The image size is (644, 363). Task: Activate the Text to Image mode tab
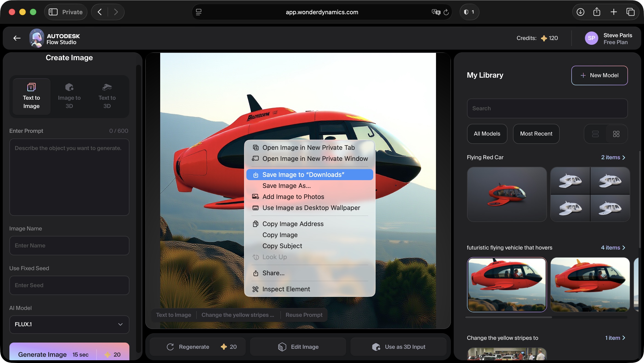31,96
